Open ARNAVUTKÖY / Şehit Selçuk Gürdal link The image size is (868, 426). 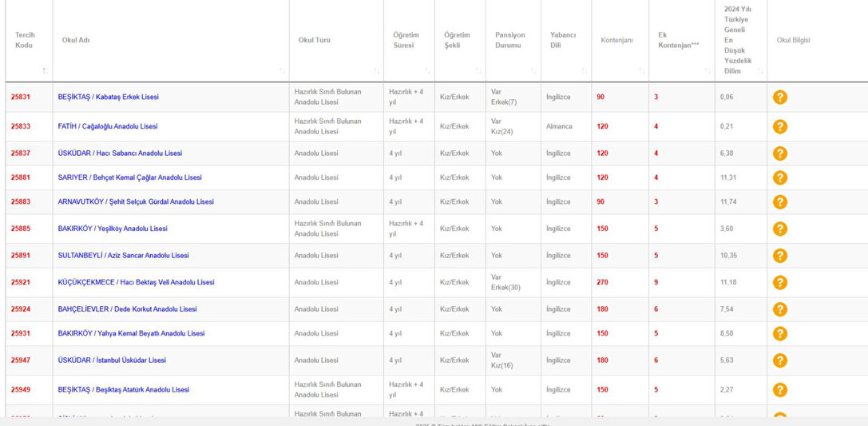pyautogui.click(x=136, y=202)
